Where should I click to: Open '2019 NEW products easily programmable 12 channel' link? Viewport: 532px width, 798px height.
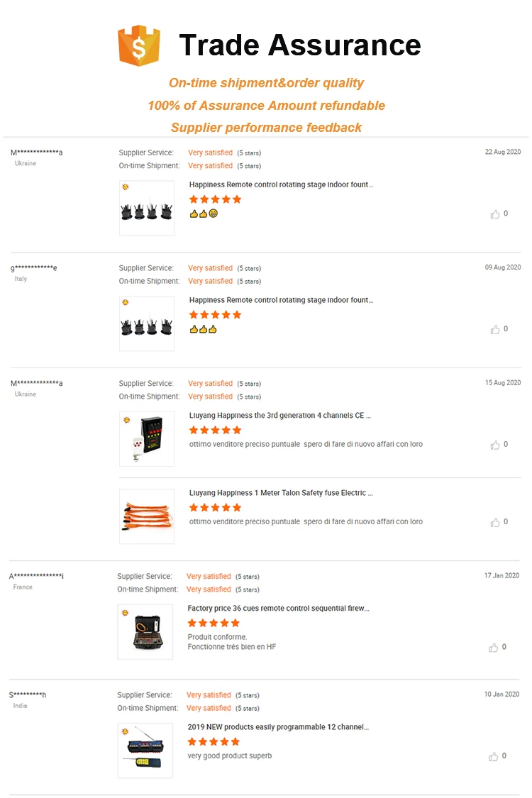(278, 727)
